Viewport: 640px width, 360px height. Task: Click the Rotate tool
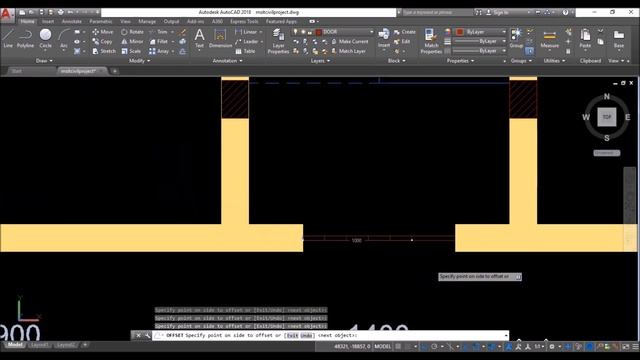pos(132,32)
